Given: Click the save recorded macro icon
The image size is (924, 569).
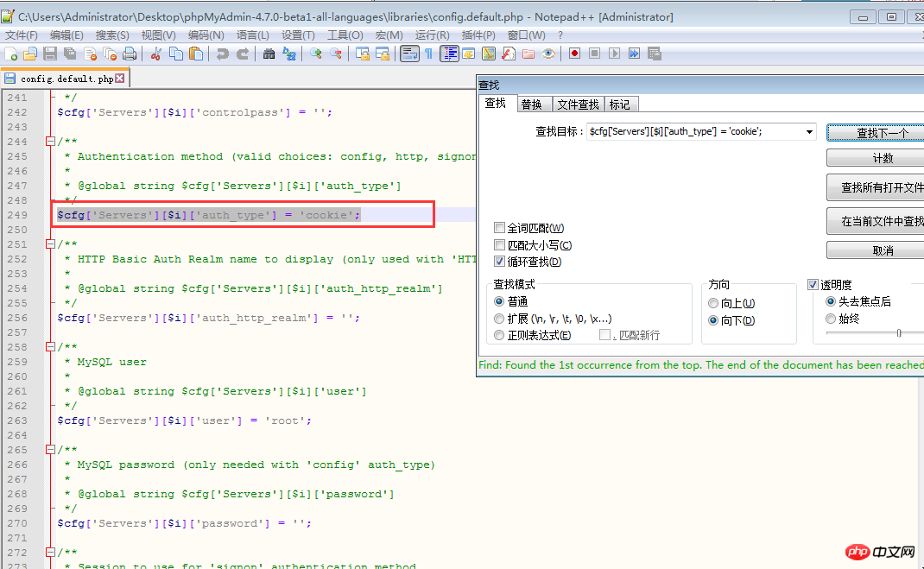Looking at the screenshot, I should 654,54.
